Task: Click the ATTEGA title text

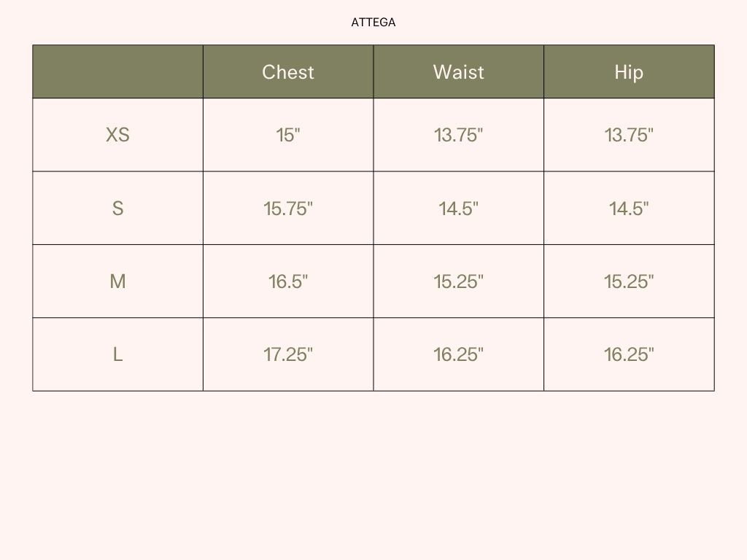Action: pyautogui.click(x=373, y=23)
